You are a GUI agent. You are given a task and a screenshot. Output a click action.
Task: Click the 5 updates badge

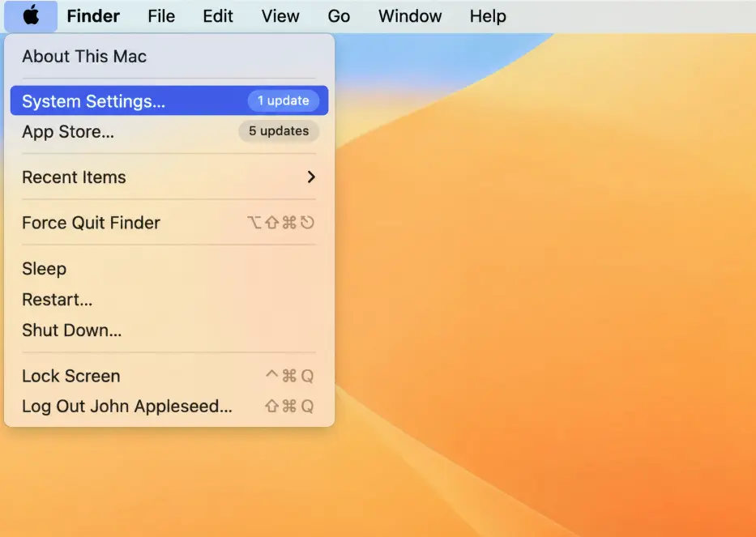click(x=279, y=131)
